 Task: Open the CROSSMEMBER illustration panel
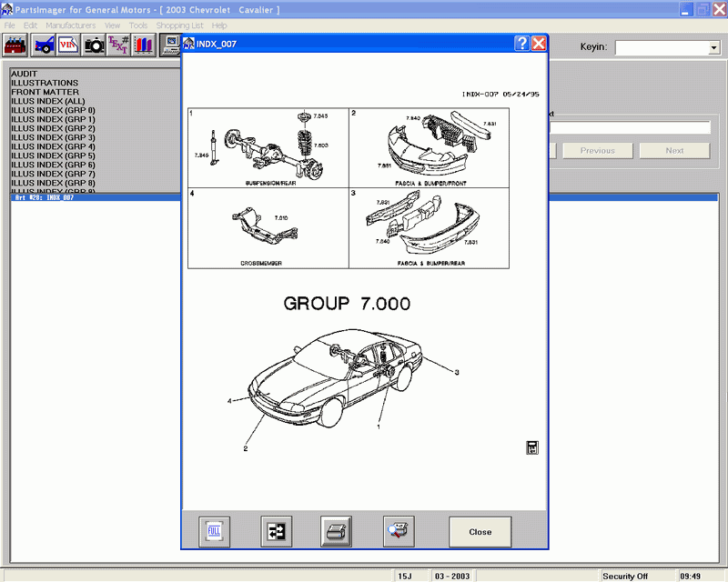tap(268, 228)
